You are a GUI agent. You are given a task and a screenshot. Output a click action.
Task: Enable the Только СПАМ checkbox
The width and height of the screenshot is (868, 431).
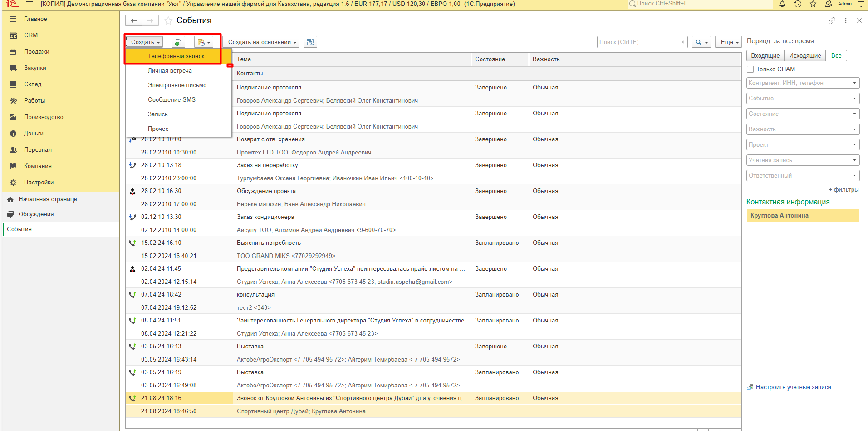click(750, 69)
